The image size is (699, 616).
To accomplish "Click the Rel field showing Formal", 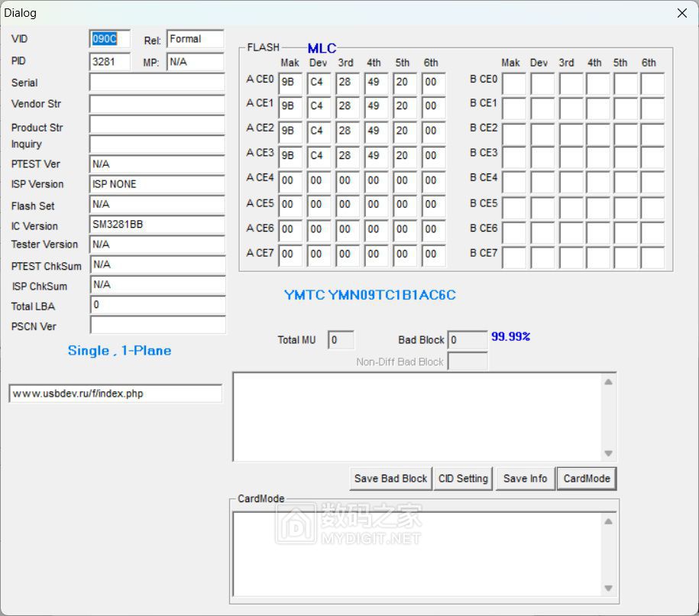I will [x=195, y=39].
